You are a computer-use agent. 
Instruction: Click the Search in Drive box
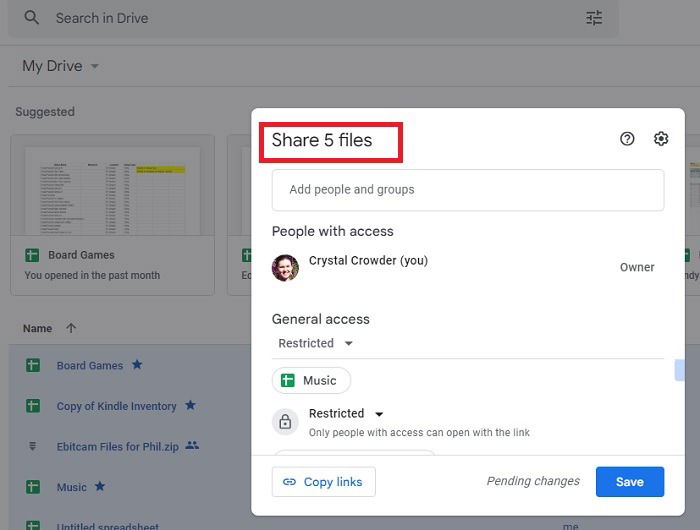300,18
